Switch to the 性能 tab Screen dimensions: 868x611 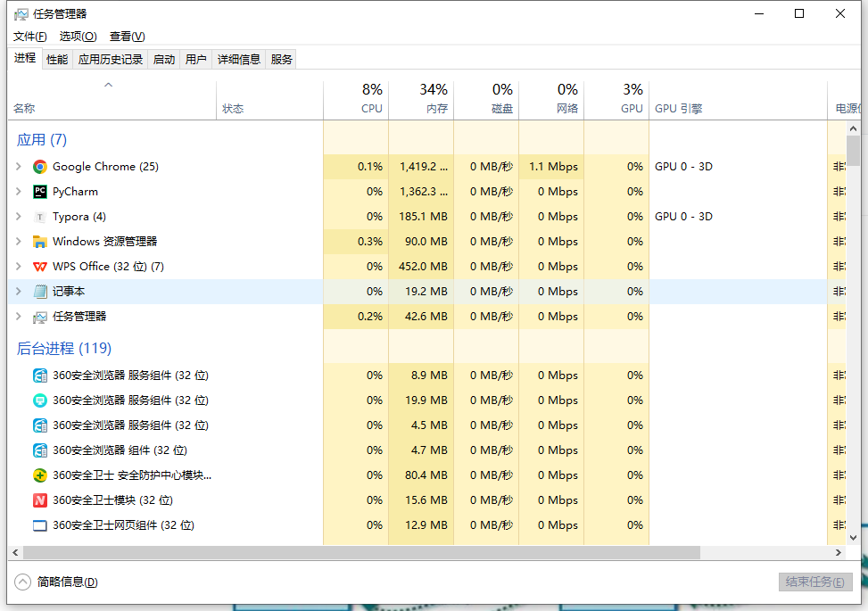[56, 58]
